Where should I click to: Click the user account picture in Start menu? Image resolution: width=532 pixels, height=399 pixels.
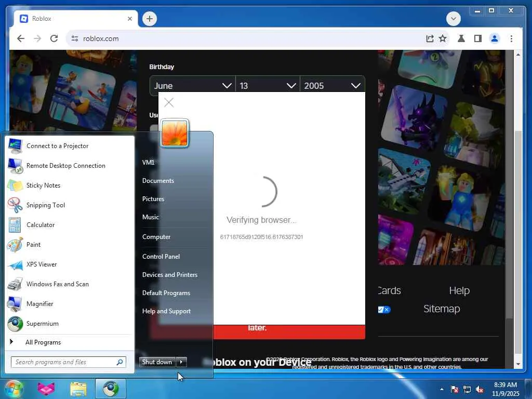point(175,134)
